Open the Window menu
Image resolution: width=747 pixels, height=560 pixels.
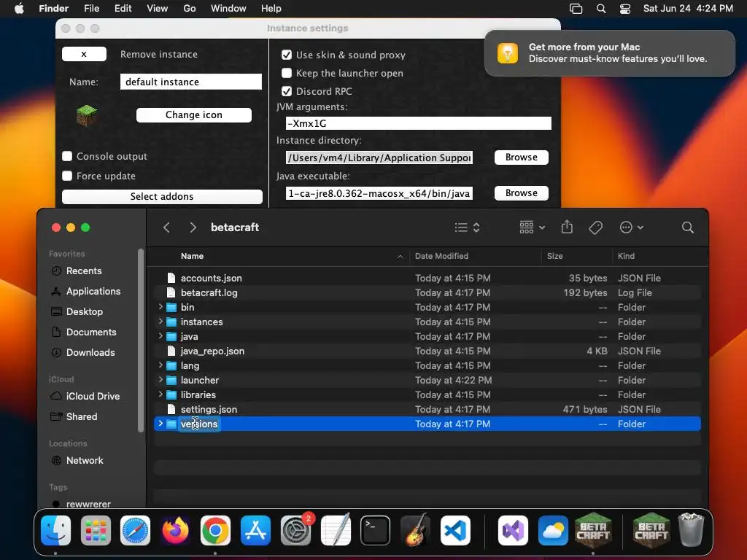pos(228,9)
